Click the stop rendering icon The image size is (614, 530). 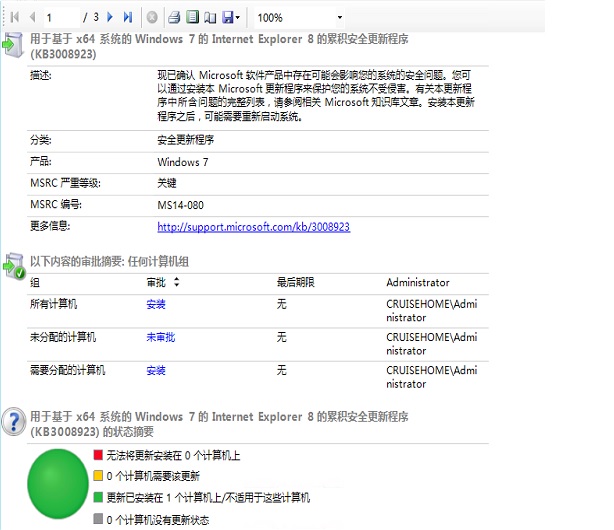[x=152, y=17]
